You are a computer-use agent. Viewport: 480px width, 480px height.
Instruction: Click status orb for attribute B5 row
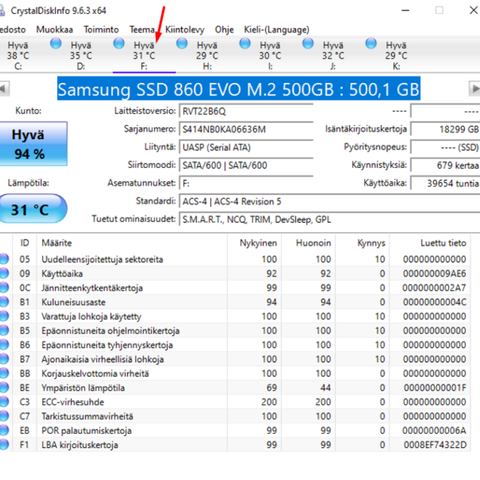(x=4, y=330)
